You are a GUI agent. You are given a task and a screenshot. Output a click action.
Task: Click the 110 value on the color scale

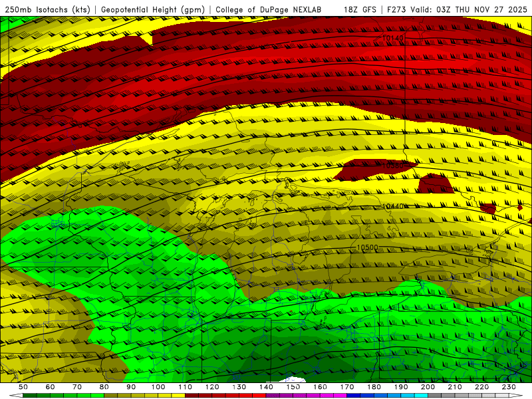185,387
